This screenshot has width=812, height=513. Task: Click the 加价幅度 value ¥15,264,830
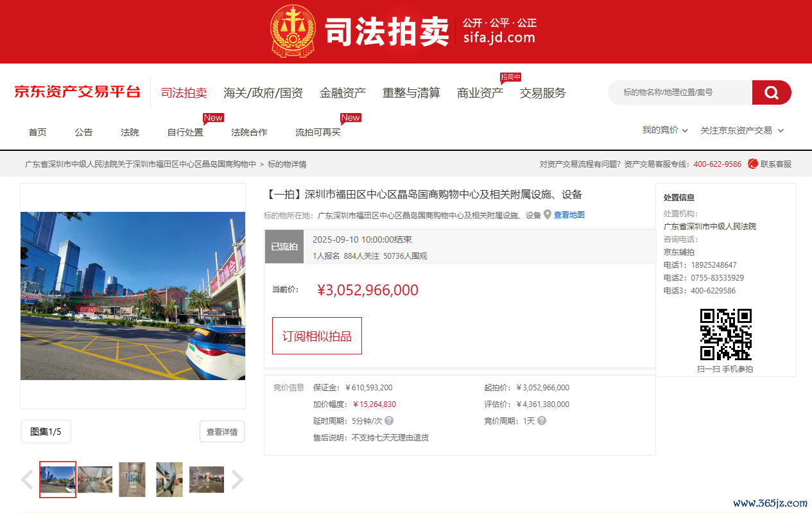point(374,404)
